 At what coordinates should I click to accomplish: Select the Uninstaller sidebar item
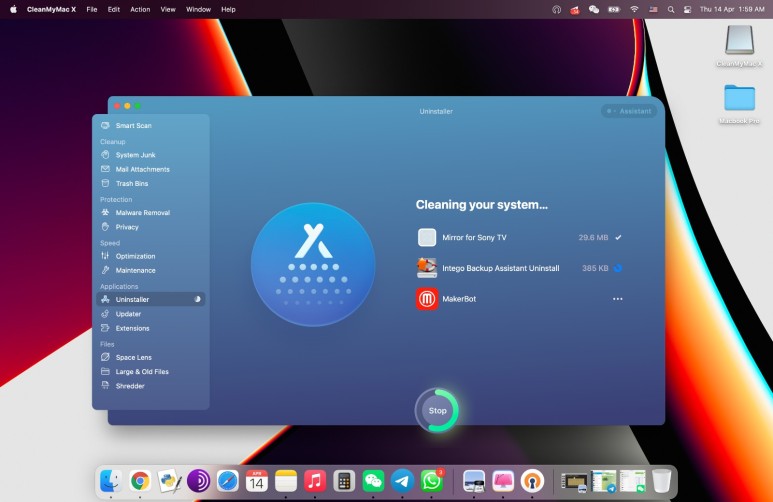[151, 299]
